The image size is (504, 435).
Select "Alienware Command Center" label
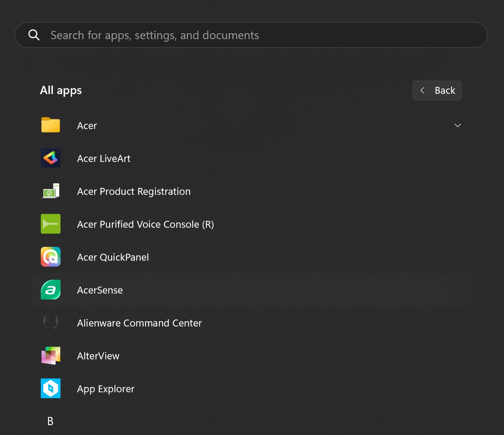point(139,323)
